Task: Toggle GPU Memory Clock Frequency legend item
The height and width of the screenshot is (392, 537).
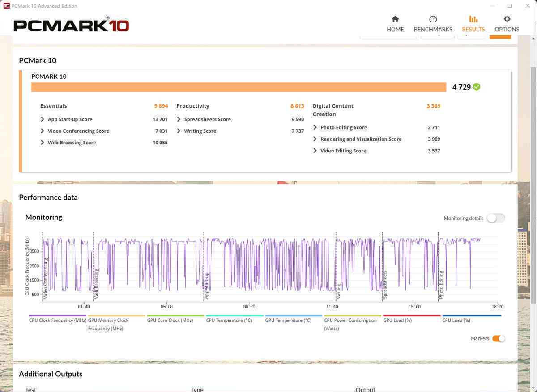Action: point(116,322)
